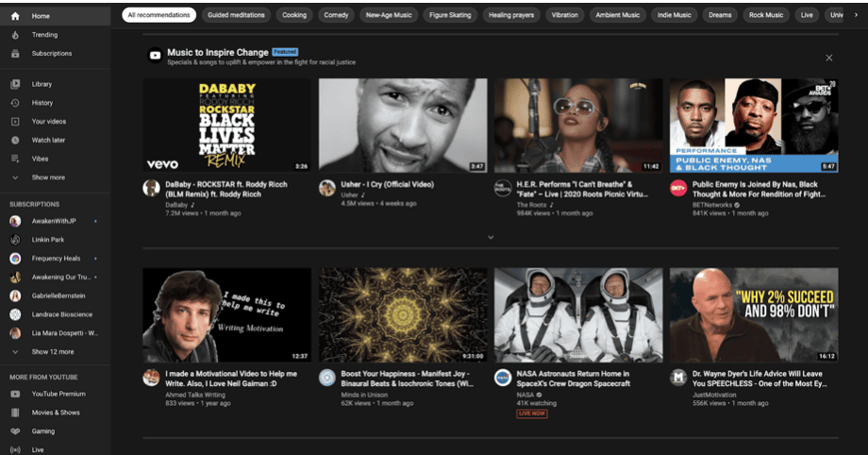Screen dimensions: 868x455
Task: Open Public Enemy Joined By Nas title
Action: [x=759, y=189]
